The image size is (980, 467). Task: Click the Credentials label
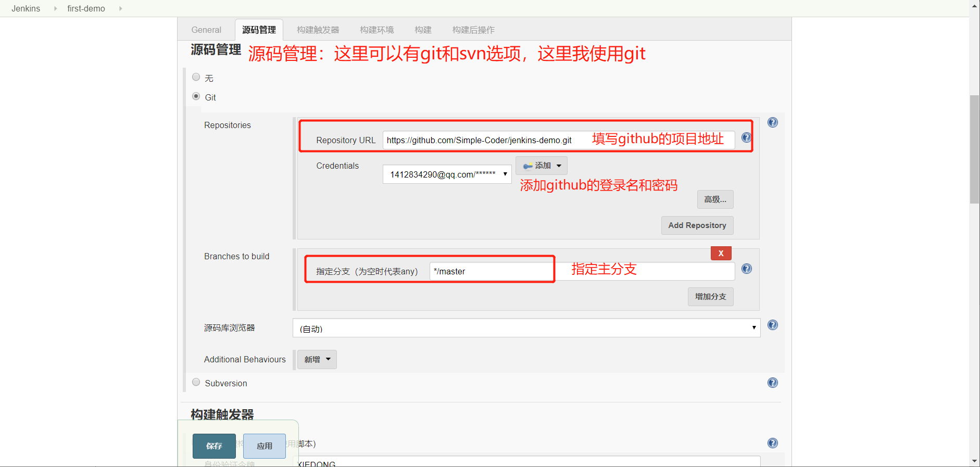337,166
